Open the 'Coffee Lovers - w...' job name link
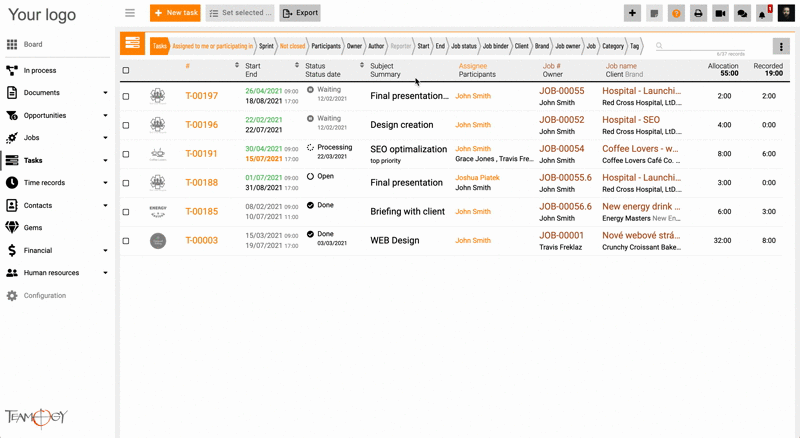Screen dimensions: 800x438 (640, 149)
